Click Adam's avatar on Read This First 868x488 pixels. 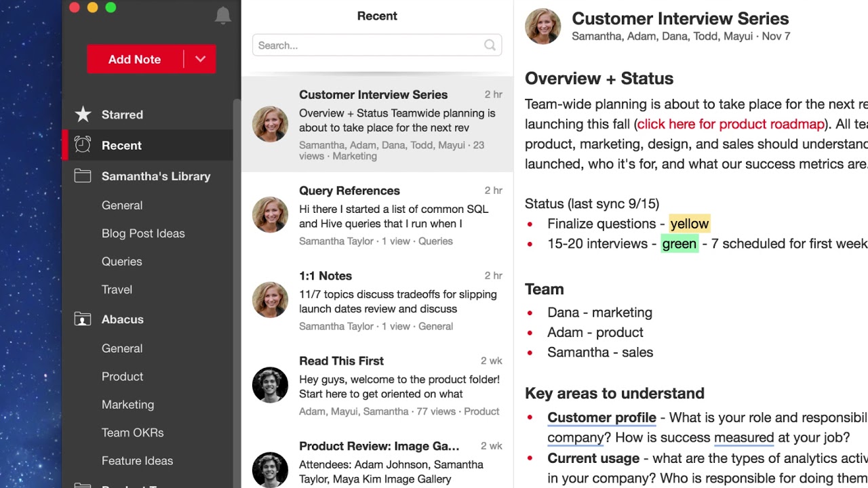[270, 385]
